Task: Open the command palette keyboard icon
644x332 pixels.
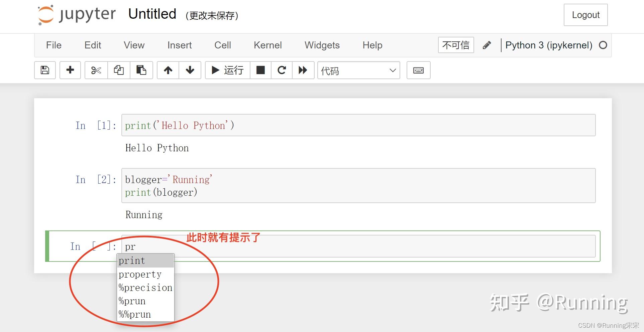Action: (418, 70)
